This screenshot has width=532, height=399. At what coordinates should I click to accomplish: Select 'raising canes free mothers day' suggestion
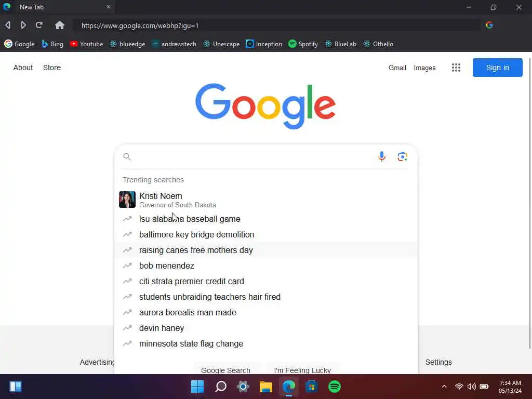pos(266,250)
